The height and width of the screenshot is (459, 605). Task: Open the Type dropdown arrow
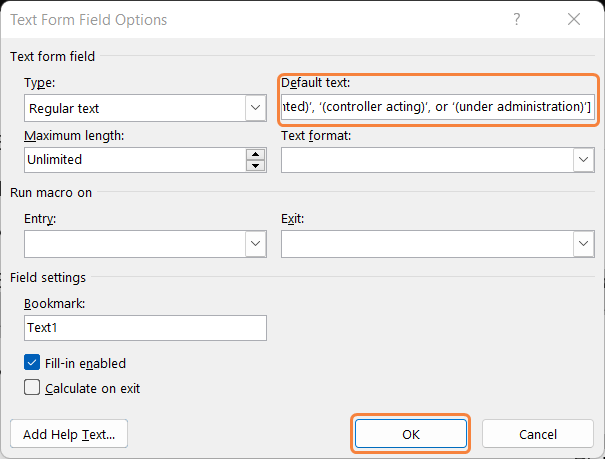point(255,108)
